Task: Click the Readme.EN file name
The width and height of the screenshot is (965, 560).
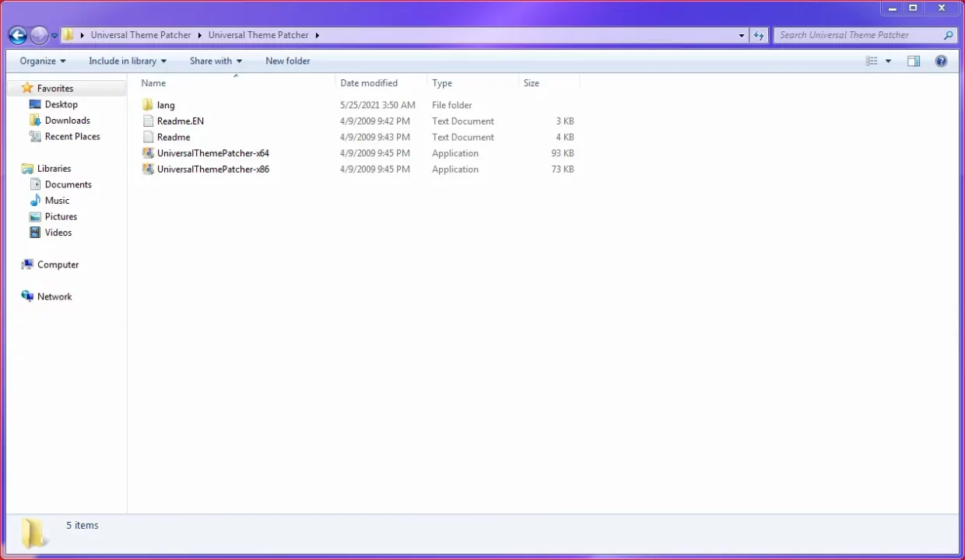Action: point(181,121)
